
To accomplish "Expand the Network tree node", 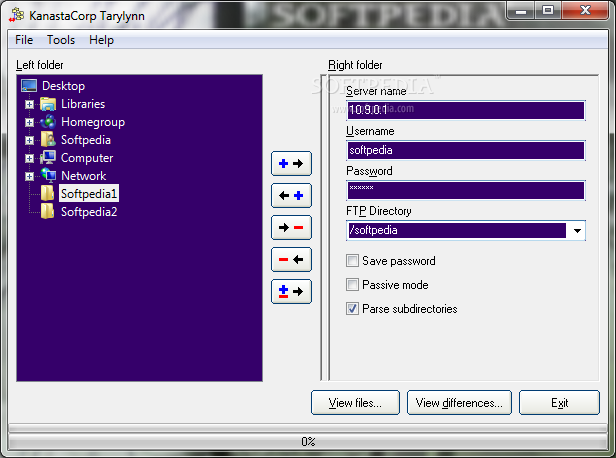I will point(29,176).
